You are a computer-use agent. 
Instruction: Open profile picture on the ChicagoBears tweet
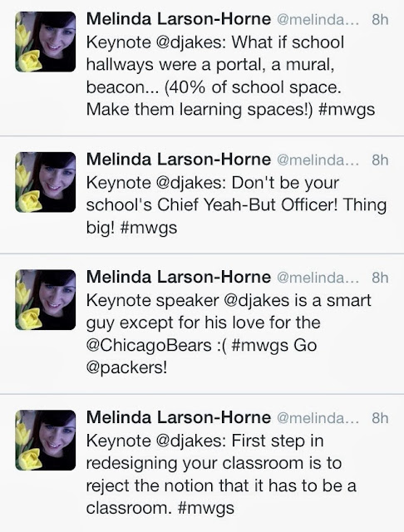[x=46, y=299]
